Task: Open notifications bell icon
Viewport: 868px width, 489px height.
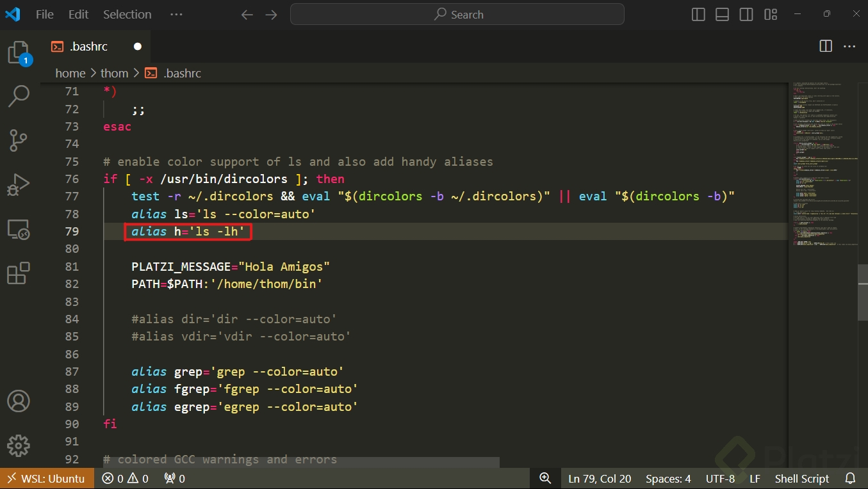Action: [x=851, y=478]
